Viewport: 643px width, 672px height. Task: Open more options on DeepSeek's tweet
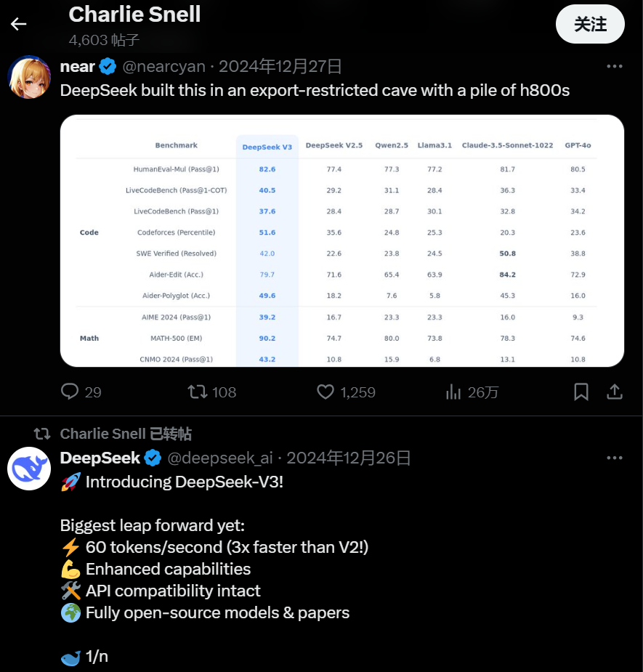pos(615,458)
